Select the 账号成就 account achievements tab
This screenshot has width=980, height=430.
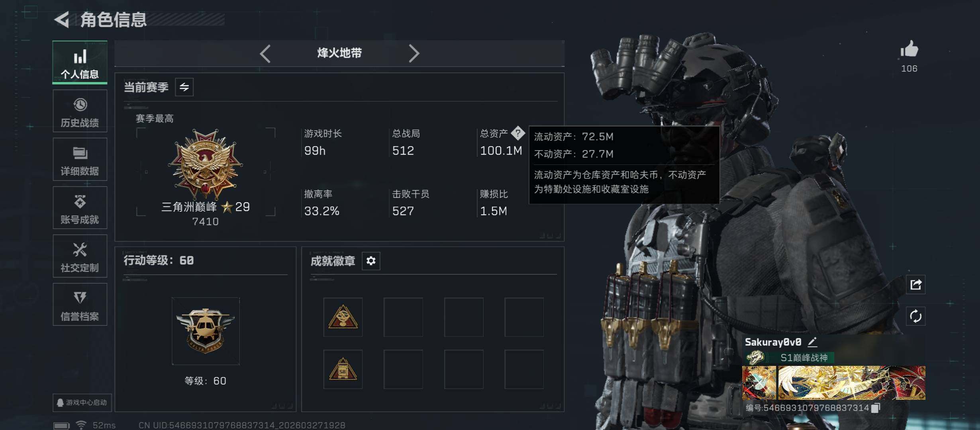tap(80, 208)
